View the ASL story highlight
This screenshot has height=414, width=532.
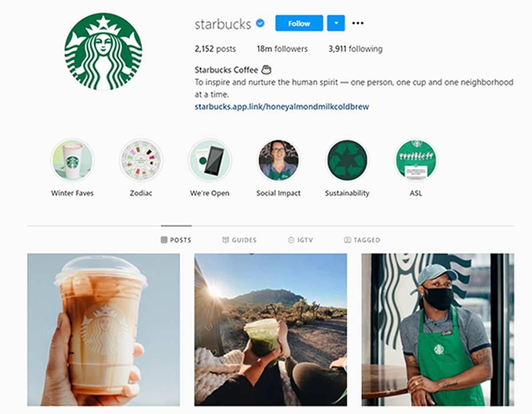click(x=416, y=161)
